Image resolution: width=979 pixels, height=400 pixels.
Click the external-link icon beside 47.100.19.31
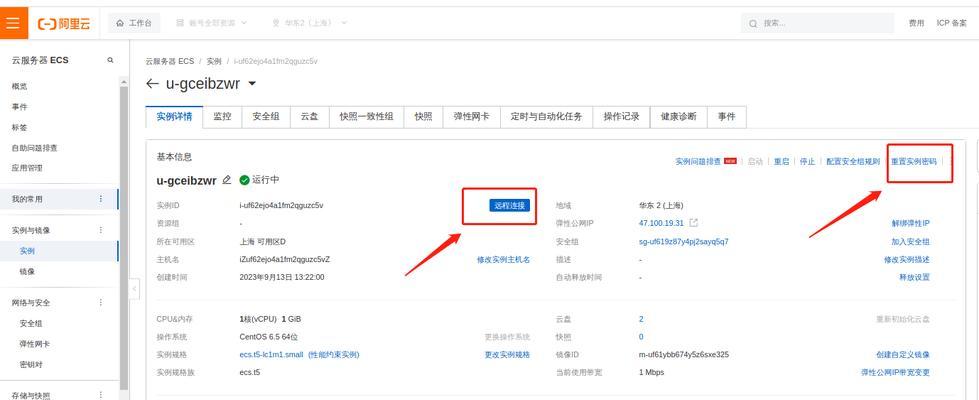tap(693, 223)
